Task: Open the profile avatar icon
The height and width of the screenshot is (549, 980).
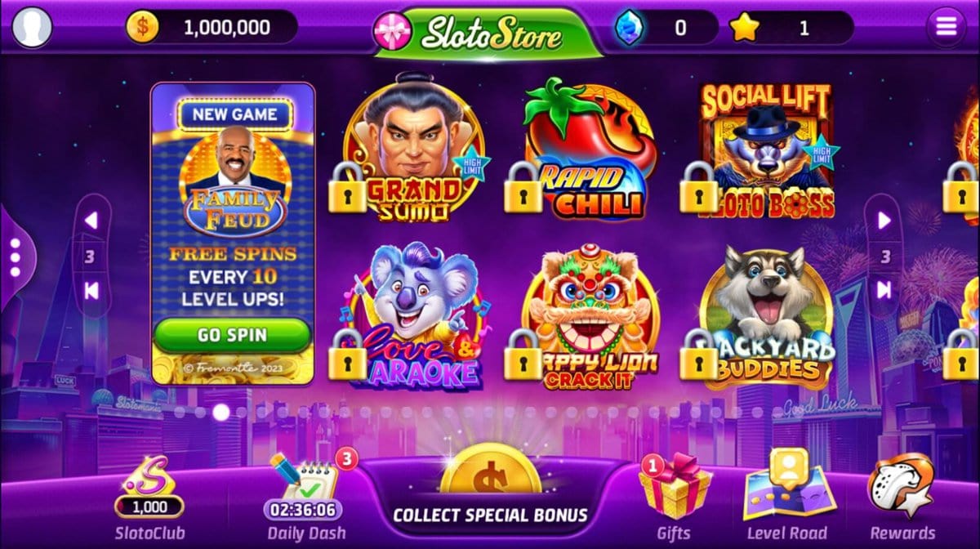Action: click(32, 27)
